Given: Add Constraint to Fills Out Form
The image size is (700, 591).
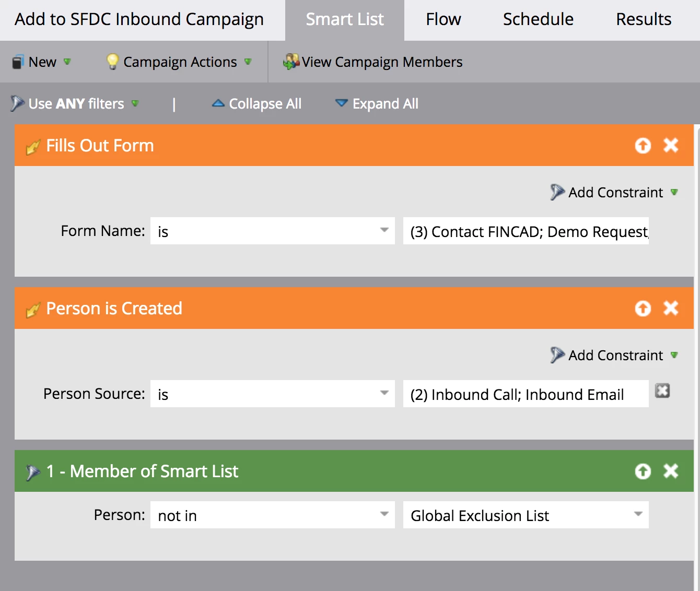Looking at the screenshot, I should click(614, 193).
